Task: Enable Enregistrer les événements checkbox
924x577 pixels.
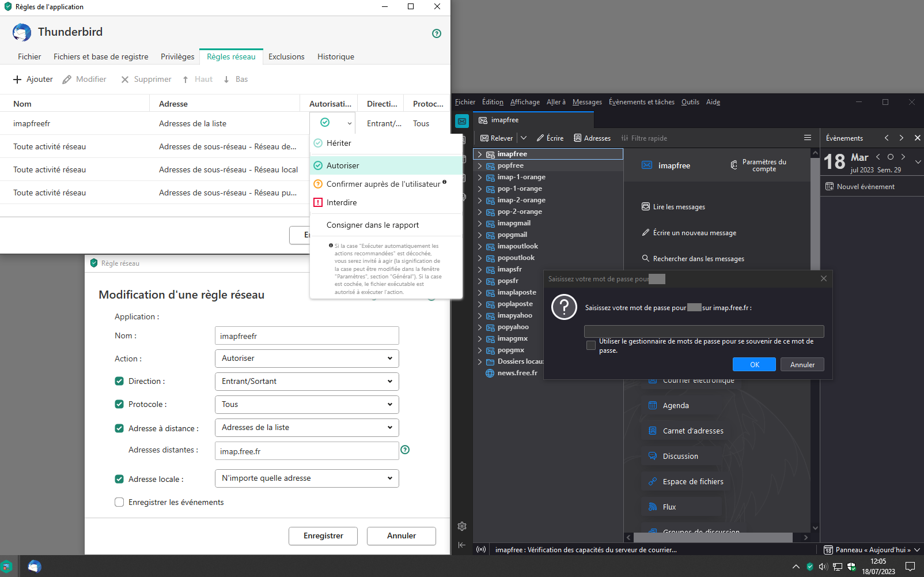Action: click(x=119, y=502)
